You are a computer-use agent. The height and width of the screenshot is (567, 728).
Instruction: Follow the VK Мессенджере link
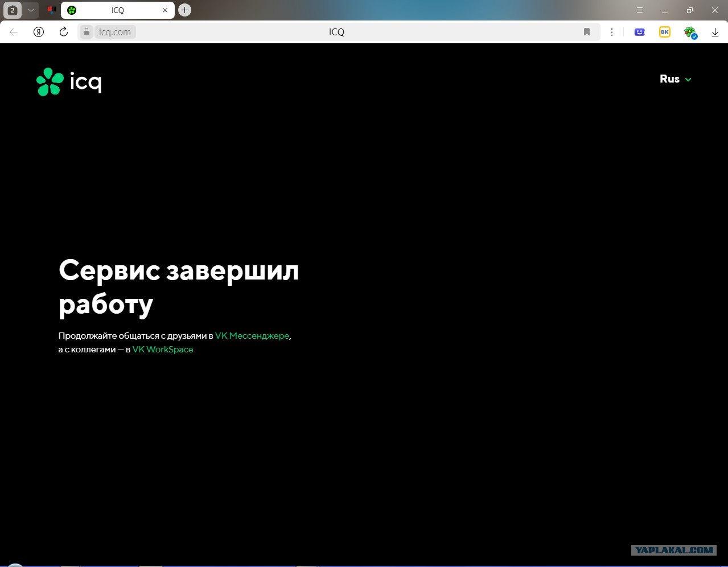[252, 336]
